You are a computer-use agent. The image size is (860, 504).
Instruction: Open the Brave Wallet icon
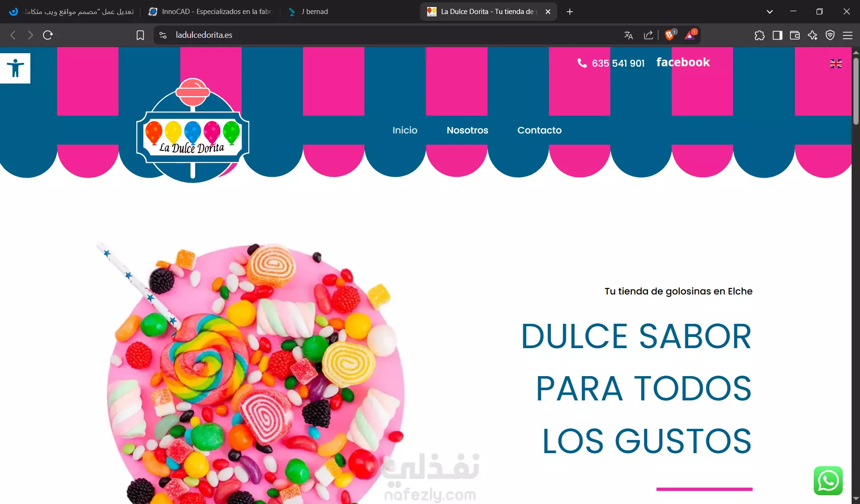click(795, 35)
